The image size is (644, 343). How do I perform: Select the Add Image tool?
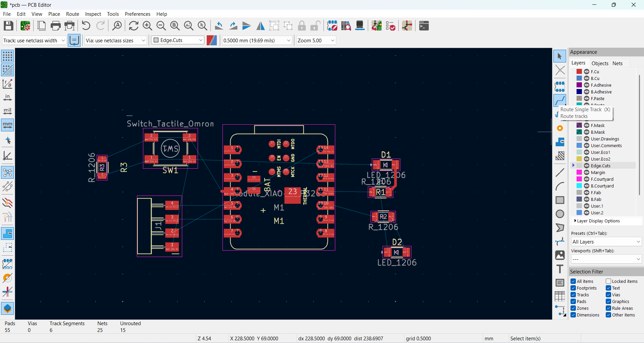(560, 255)
